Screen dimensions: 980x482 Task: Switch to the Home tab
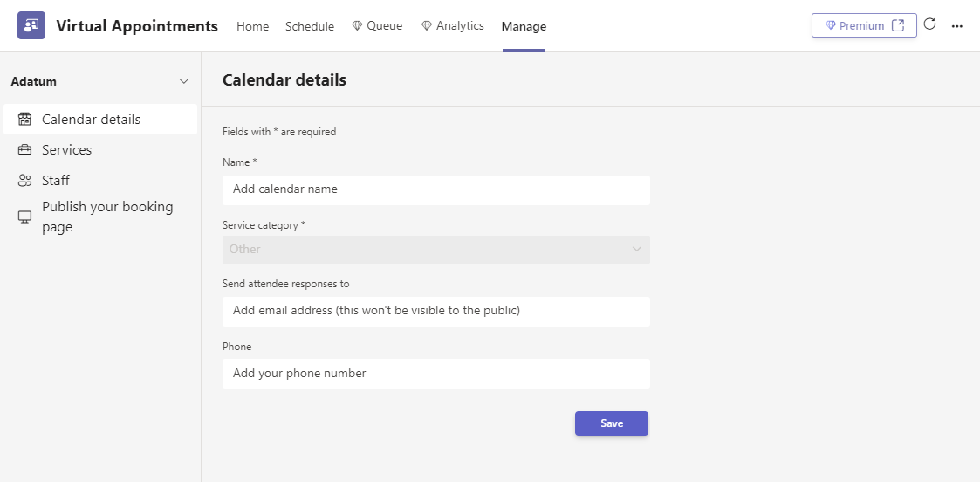252,26
